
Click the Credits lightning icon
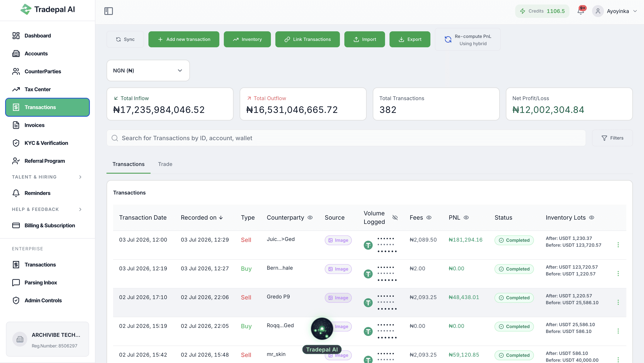pyautogui.click(x=522, y=11)
